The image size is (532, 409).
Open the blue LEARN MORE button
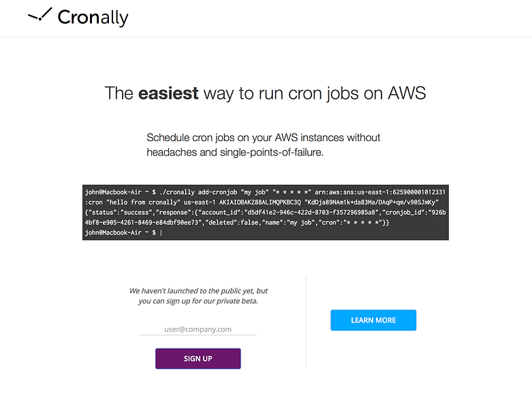(373, 320)
